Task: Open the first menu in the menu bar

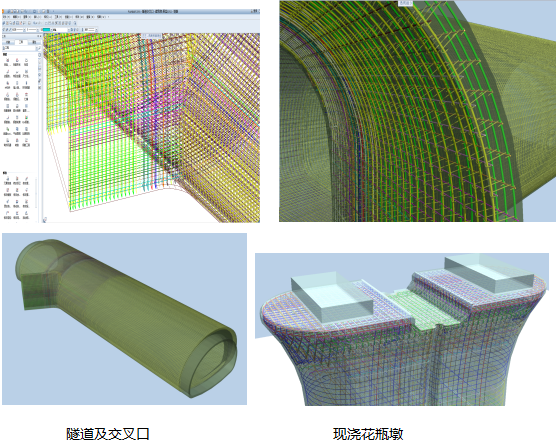Action: (6, 17)
